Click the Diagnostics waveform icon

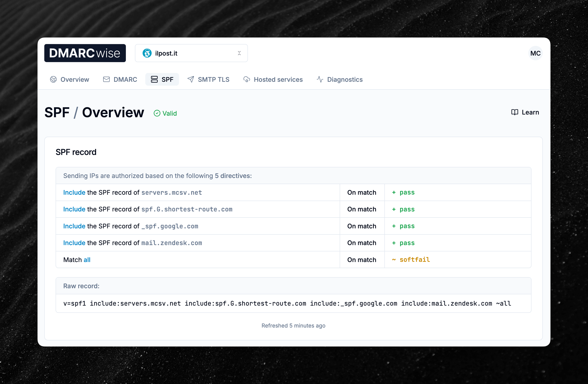[x=320, y=79]
